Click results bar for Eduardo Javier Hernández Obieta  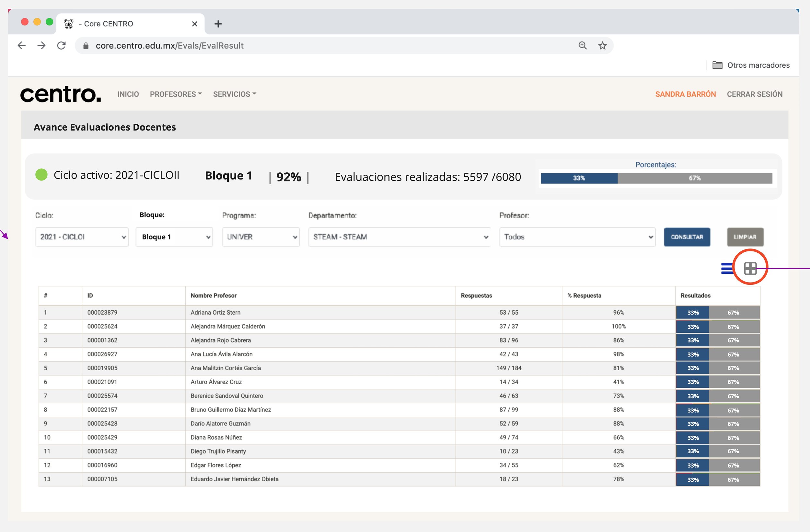[x=718, y=479]
